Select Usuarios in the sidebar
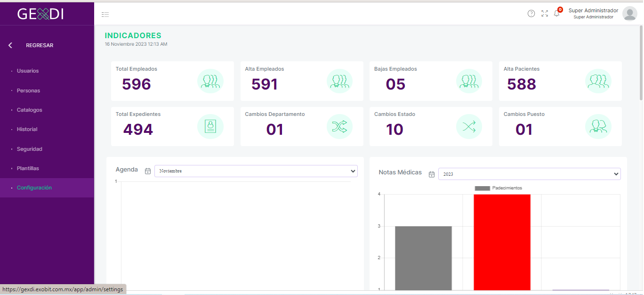Image resolution: width=644 pixels, height=295 pixels. coord(28,71)
